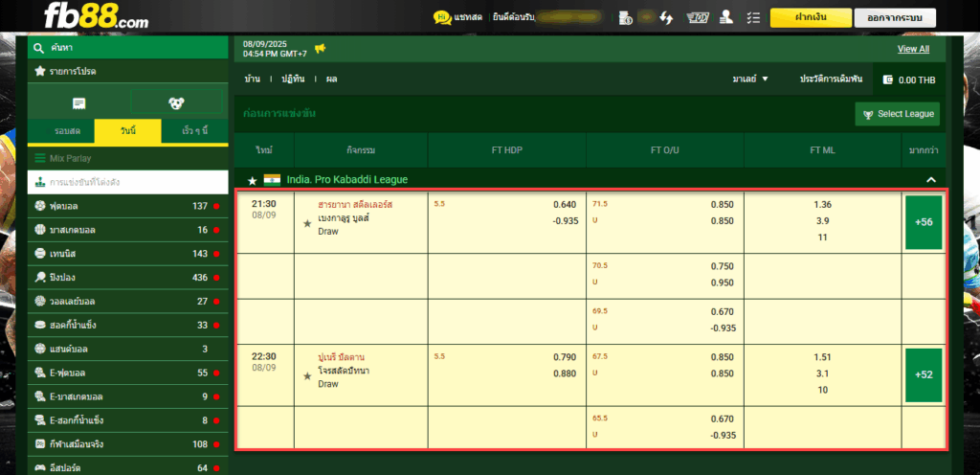Select moneyline odds 1.51
The width and height of the screenshot is (980, 475).
[x=822, y=357]
